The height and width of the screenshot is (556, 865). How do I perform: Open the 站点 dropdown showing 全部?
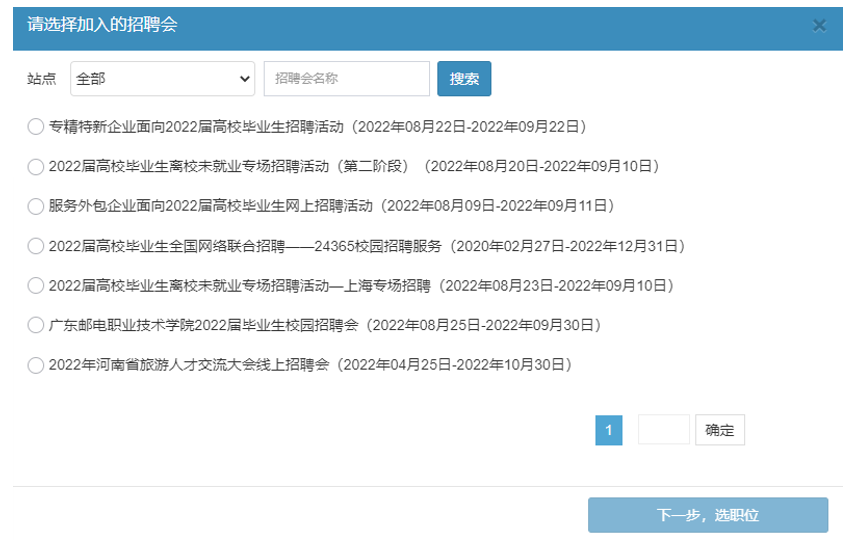(163, 79)
